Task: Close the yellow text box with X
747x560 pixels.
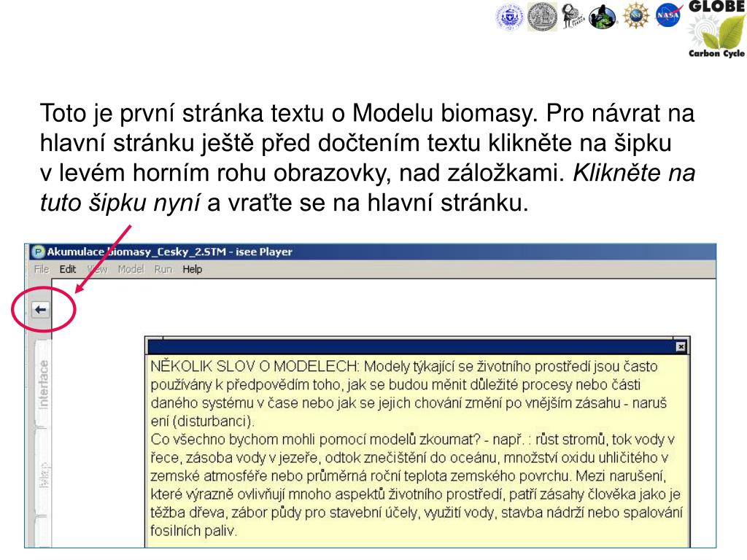Action: 681,346
